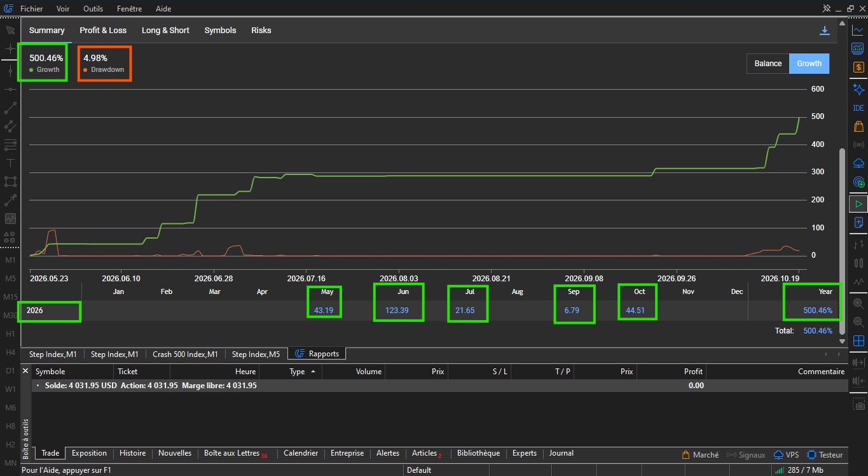
Task: Select the cursor arrow tool
Action: pyautogui.click(x=10, y=30)
